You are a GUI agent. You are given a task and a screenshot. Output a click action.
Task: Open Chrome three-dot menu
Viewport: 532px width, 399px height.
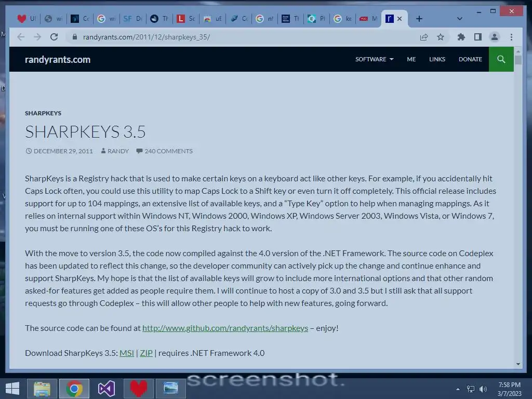[511, 37]
